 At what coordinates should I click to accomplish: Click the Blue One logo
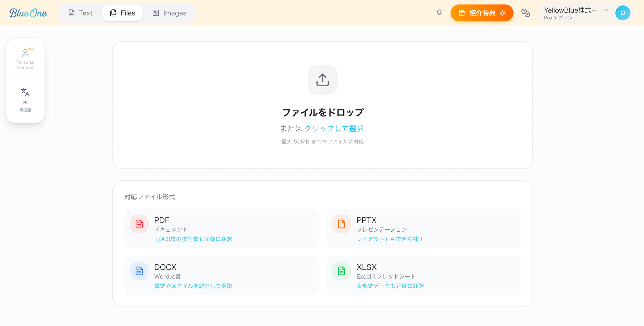coord(28,13)
